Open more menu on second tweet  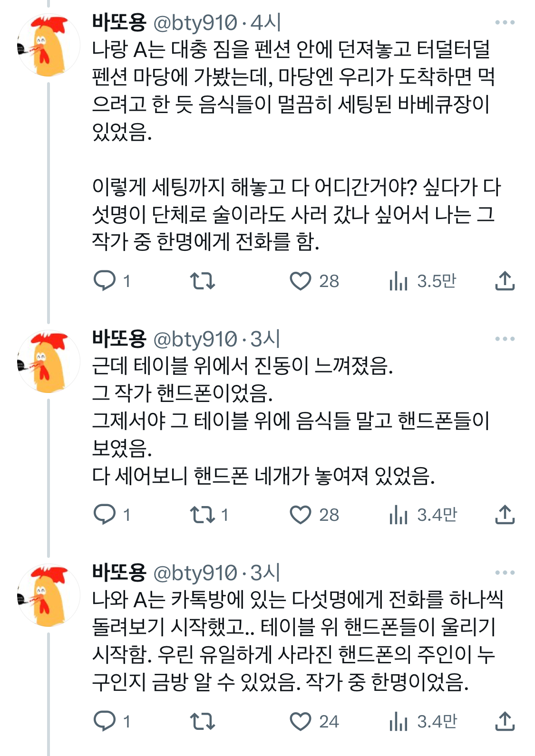(x=505, y=339)
